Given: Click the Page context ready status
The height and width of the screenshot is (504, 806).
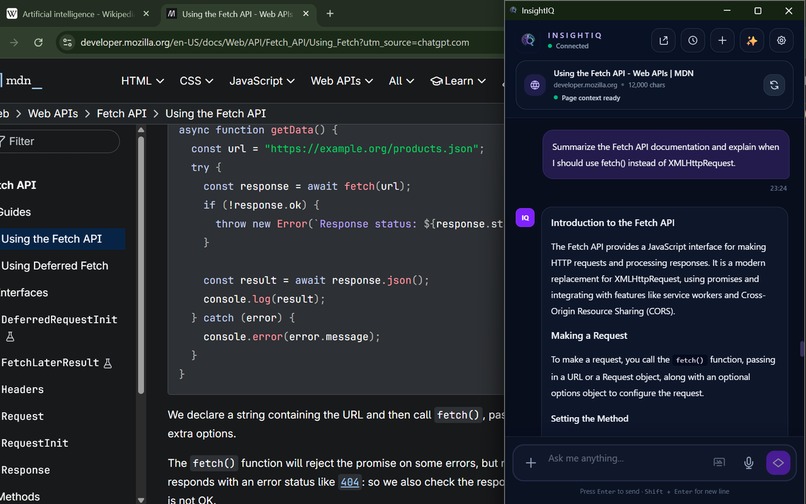Looking at the screenshot, I should [587, 98].
